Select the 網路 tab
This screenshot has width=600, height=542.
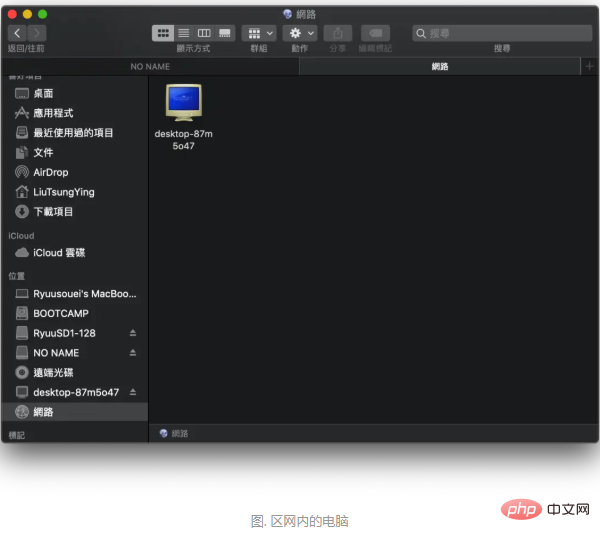tap(440, 67)
